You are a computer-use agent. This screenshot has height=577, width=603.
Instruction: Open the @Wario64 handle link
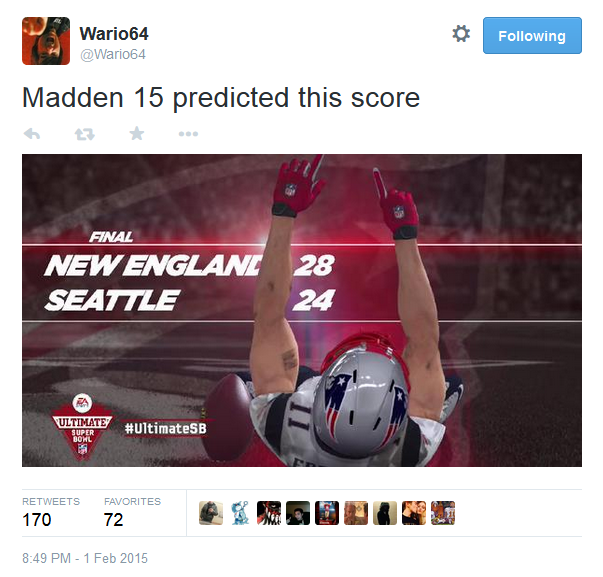click(113, 54)
